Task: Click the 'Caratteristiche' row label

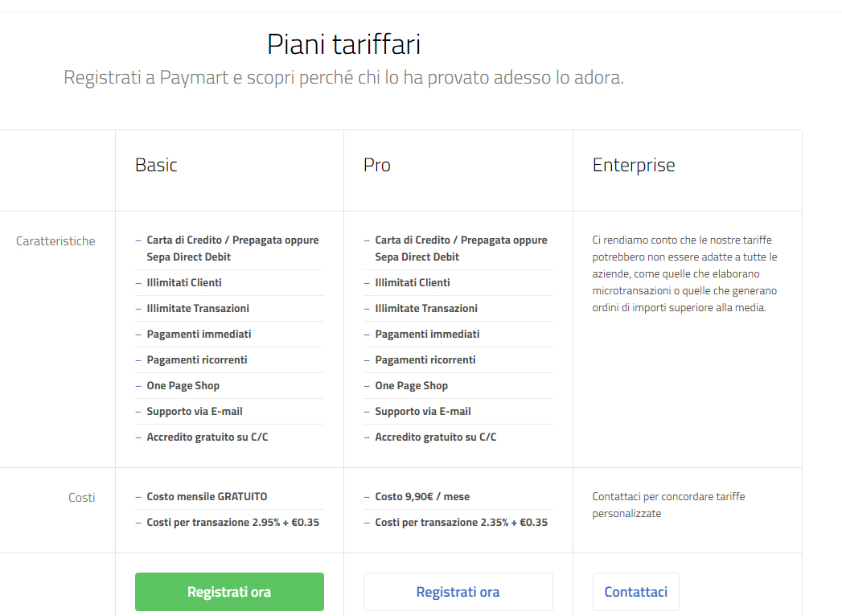Action: [x=55, y=240]
